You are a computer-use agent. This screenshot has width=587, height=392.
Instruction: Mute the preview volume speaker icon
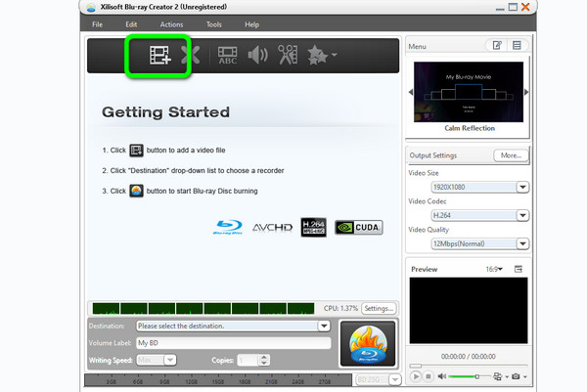(442, 376)
